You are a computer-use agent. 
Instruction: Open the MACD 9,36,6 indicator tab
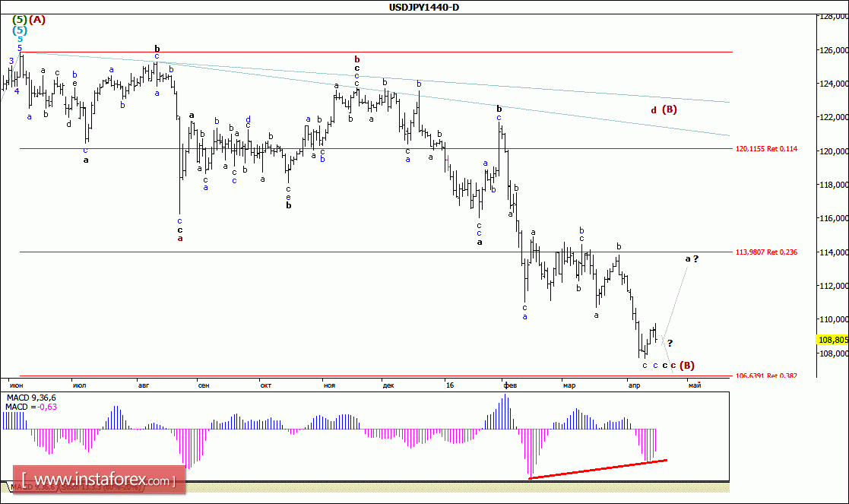pos(33,487)
